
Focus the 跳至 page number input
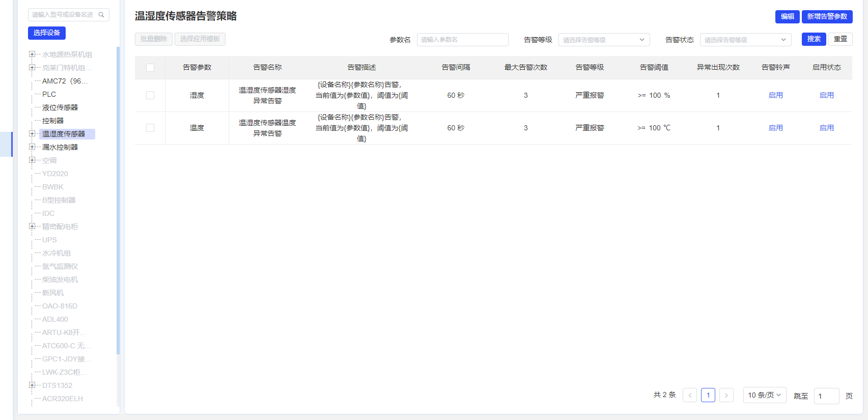827,396
